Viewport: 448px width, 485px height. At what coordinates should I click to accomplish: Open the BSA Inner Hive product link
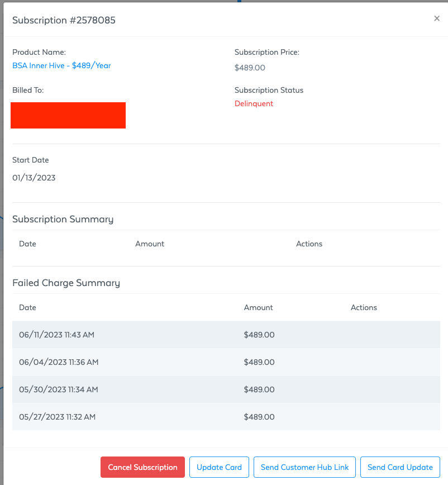click(x=61, y=65)
